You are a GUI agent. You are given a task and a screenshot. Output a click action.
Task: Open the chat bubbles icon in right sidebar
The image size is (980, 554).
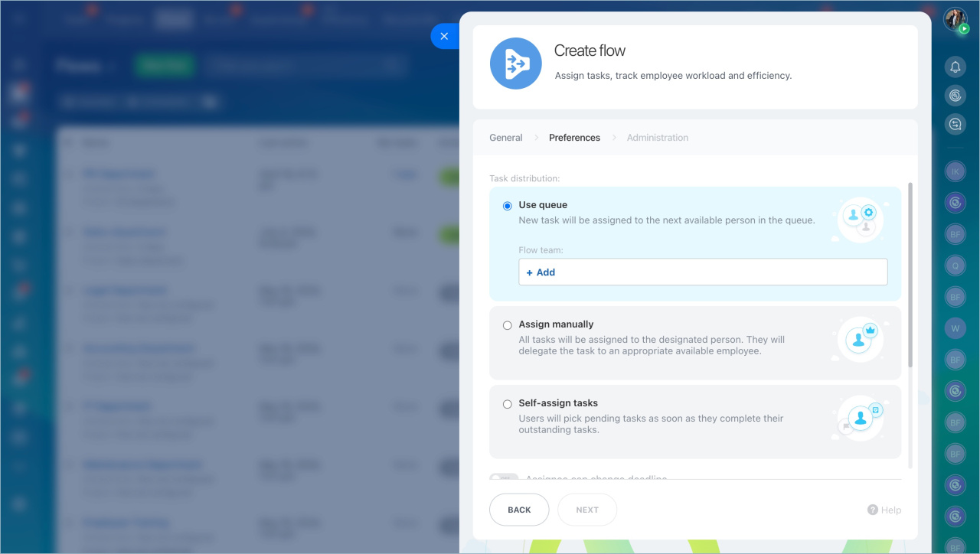coord(955,124)
